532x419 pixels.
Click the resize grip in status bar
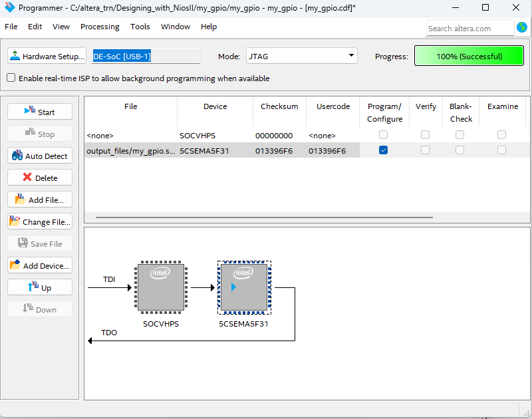tap(527, 412)
